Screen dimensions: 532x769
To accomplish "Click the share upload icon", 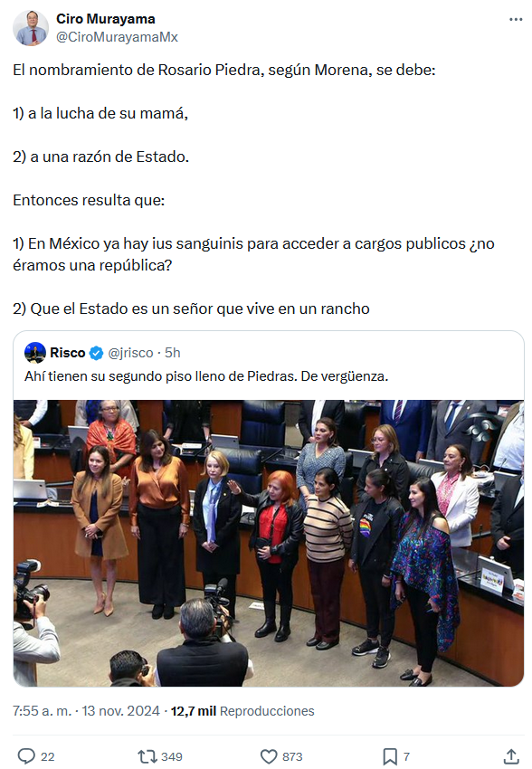I will point(511,755).
